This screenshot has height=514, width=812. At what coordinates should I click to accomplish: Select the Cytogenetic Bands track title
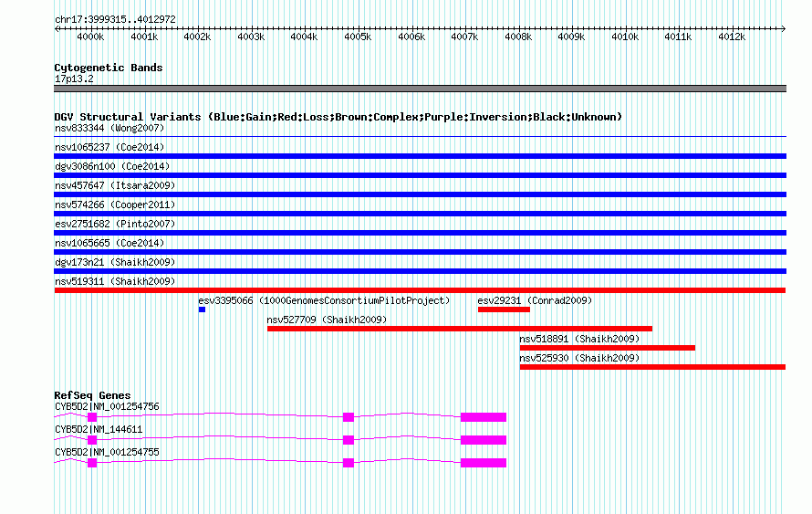click(x=109, y=68)
